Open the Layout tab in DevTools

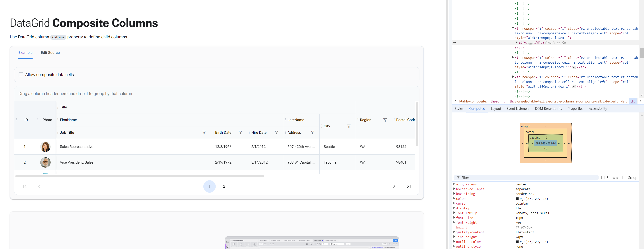pyautogui.click(x=496, y=108)
